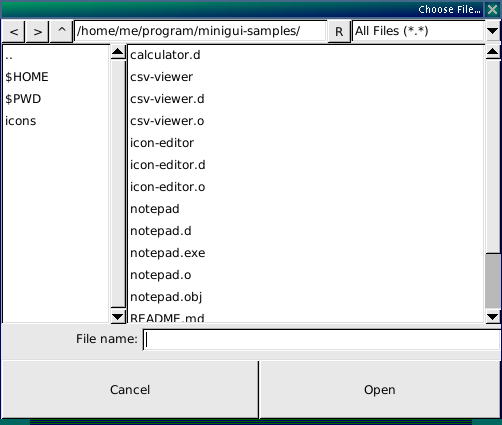Click the All Files (*.*) filter field
Screen dimensions: 502x425
[418, 31]
